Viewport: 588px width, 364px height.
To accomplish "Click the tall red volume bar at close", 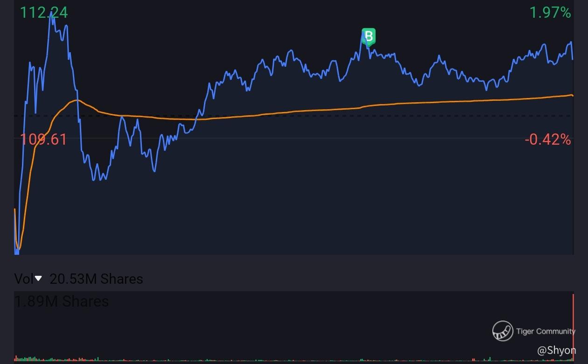I will (x=573, y=327).
